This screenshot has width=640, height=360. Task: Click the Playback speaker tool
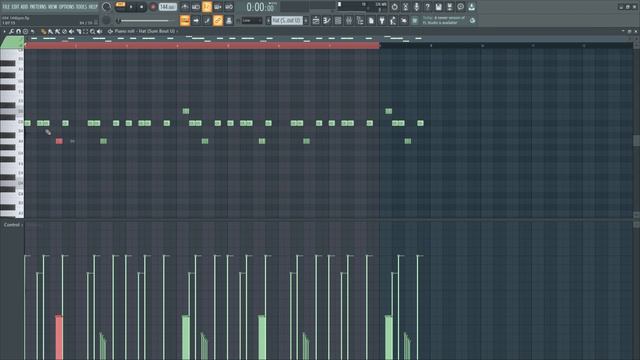tap(100, 31)
